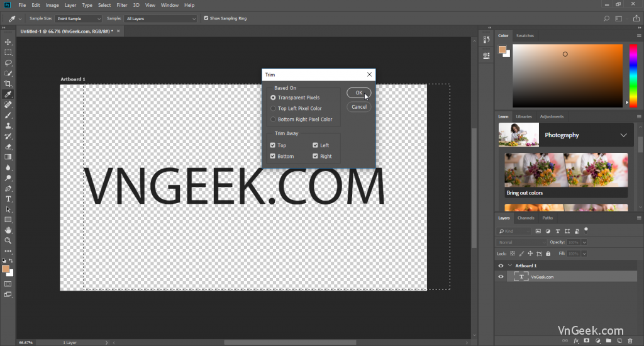Open the Select menu
This screenshot has height=346, width=644.
pyautogui.click(x=104, y=5)
